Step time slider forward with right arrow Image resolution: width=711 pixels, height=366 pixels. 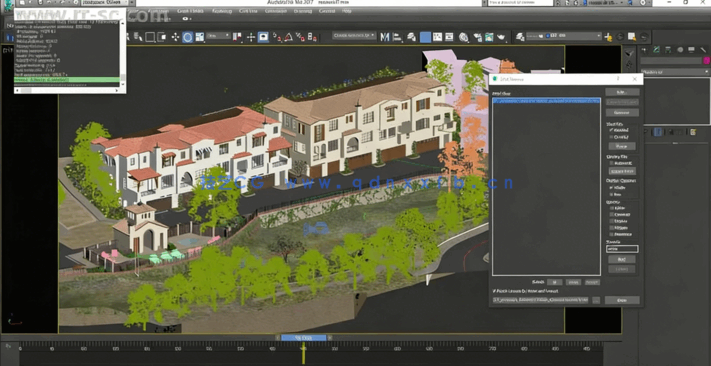(330, 338)
